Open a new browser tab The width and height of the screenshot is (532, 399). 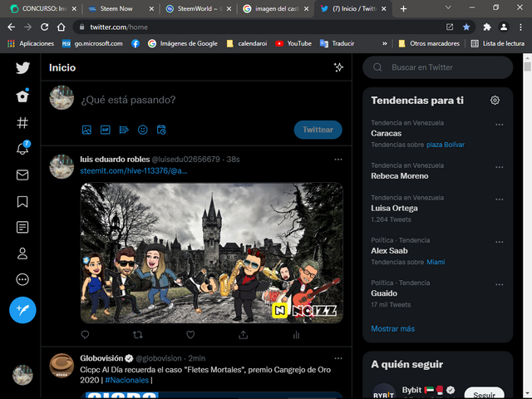click(x=403, y=9)
